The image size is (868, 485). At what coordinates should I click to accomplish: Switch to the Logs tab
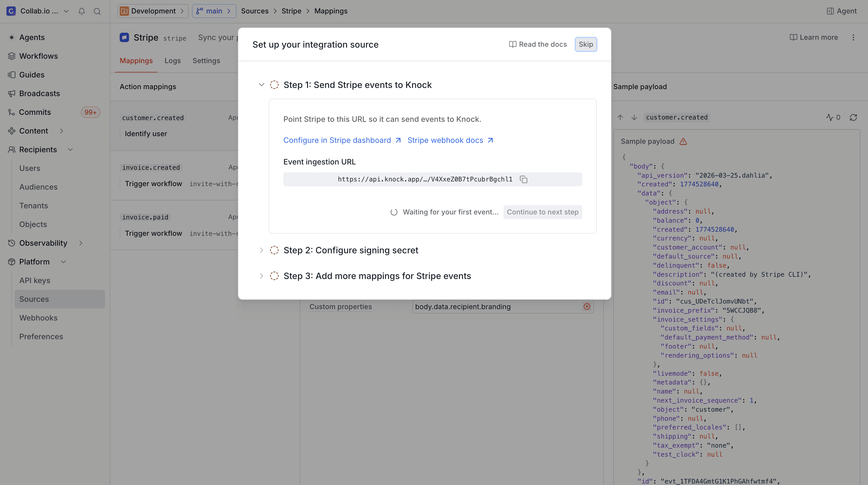coord(172,61)
